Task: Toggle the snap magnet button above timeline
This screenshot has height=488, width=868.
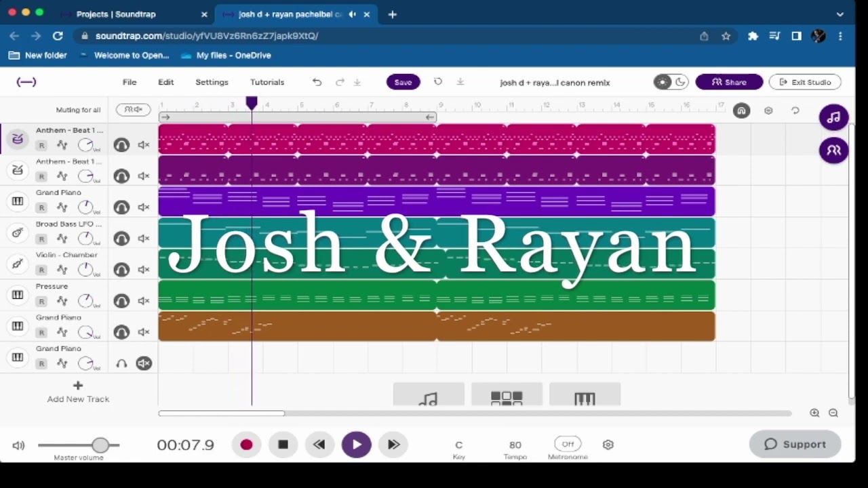Action: 741,110
